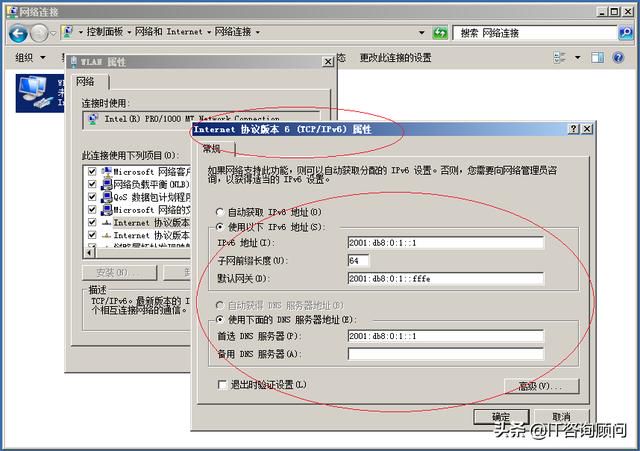
Task: Click the 搜索 网络连接 search box
Action: click(535, 33)
